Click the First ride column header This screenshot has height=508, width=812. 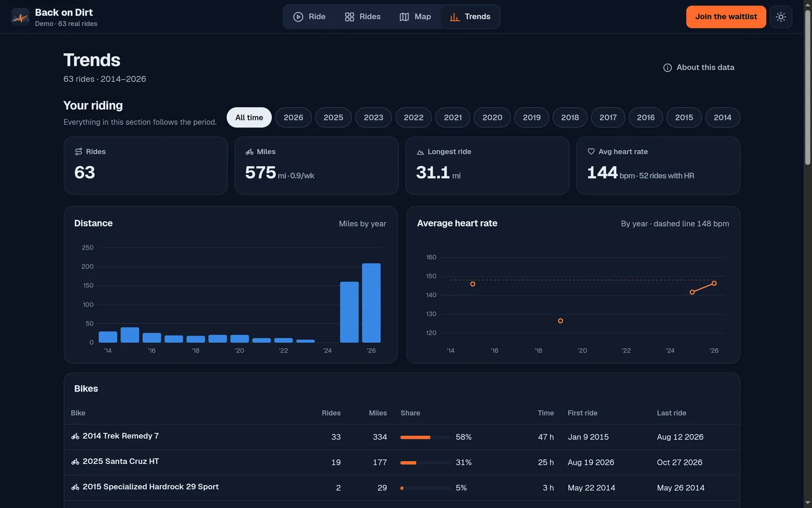pyautogui.click(x=583, y=413)
